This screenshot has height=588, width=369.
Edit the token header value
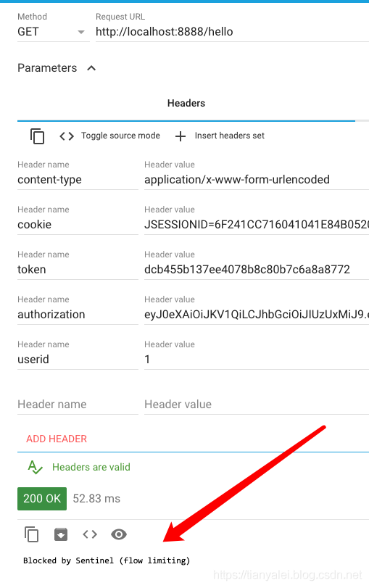[x=257, y=270]
